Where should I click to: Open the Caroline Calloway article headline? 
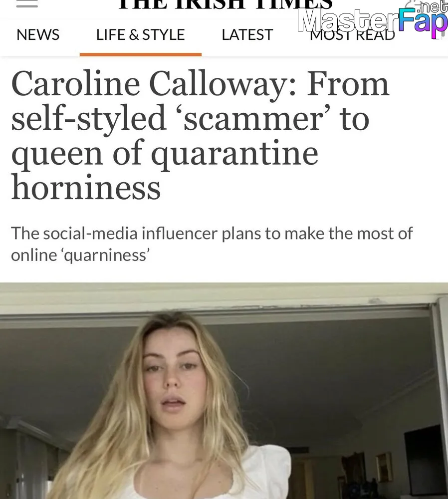click(x=201, y=135)
